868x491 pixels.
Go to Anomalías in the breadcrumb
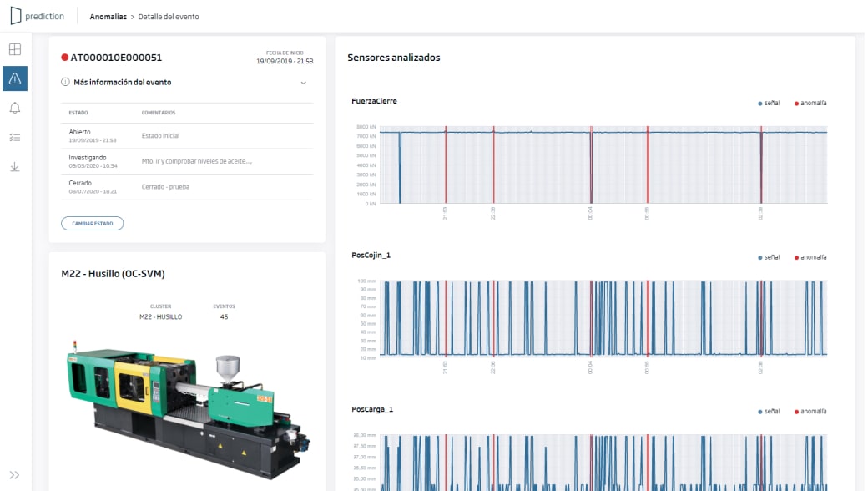point(107,16)
